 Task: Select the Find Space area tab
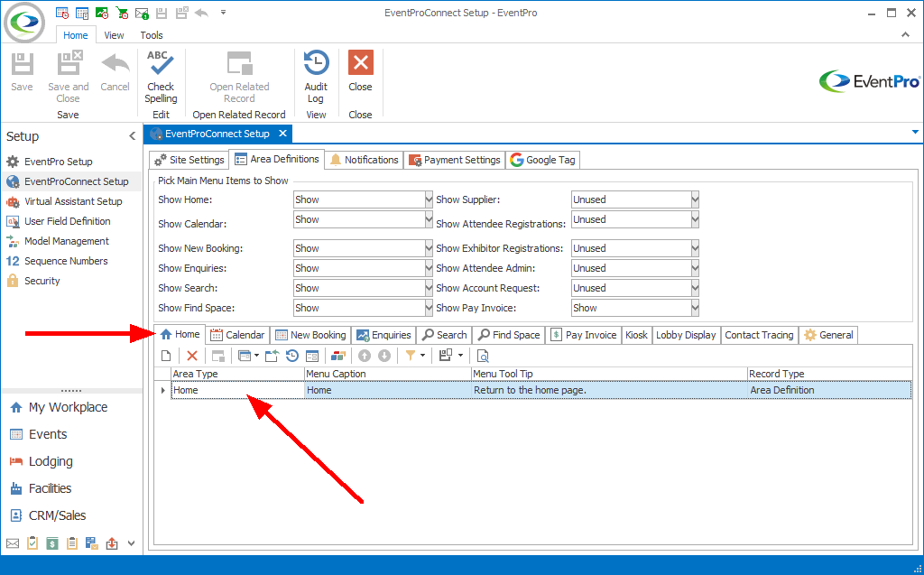(x=509, y=335)
